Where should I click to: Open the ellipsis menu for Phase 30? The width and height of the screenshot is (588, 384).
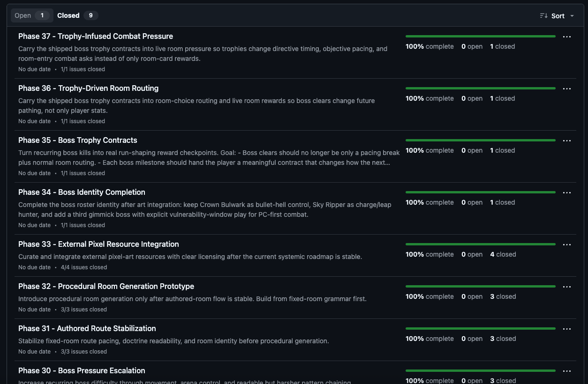pyautogui.click(x=566, y=371)
